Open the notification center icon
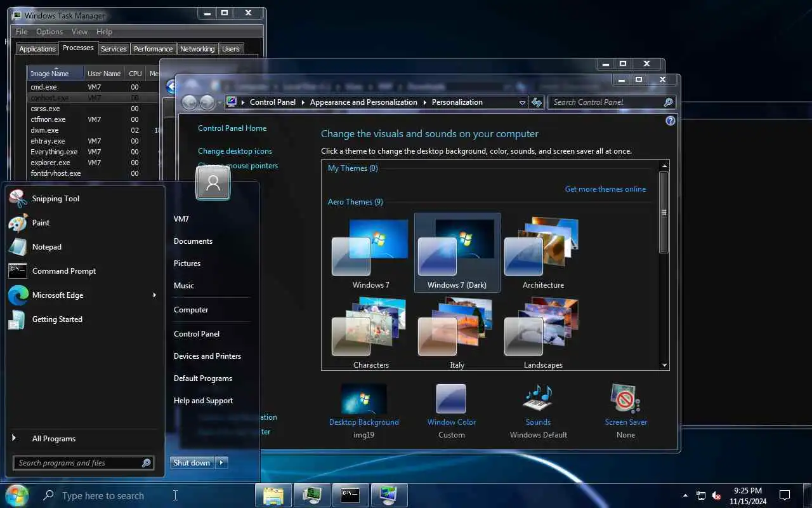Screen dimensions: 812x508 (785, 495)
